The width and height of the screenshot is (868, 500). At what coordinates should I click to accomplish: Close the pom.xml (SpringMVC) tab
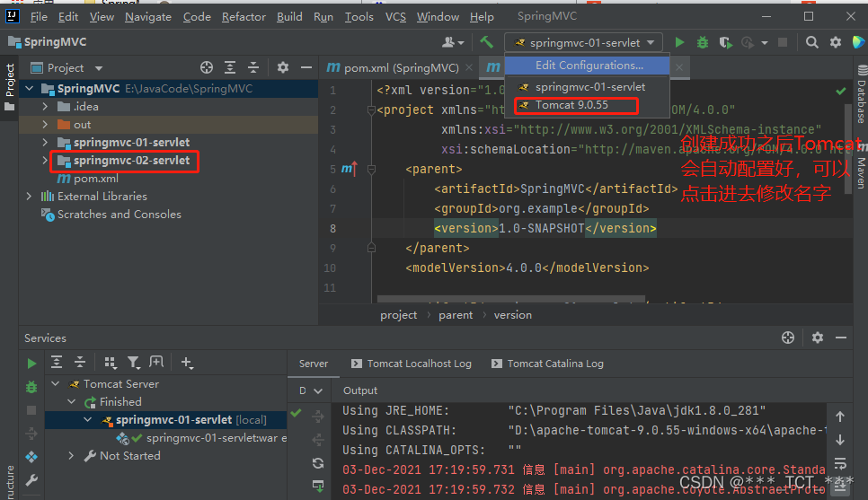click(x=469, y=67)
